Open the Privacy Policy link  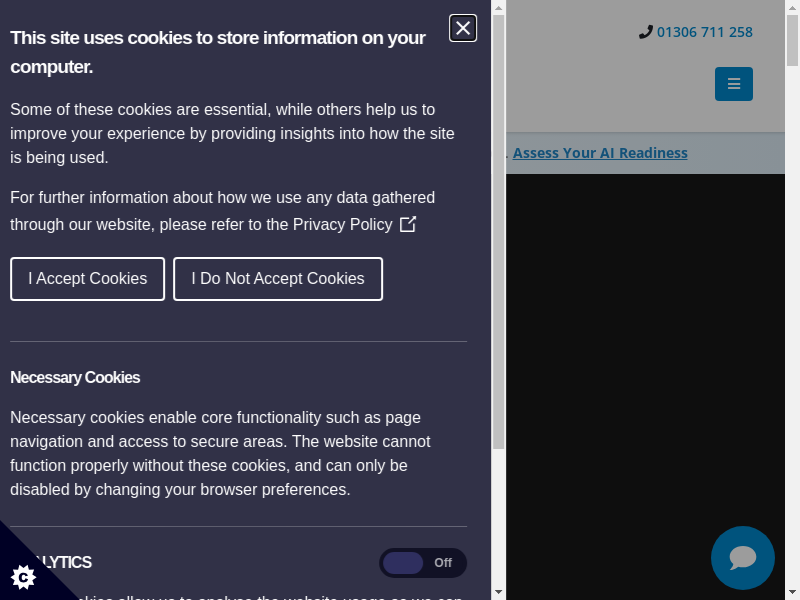tap(342, 225)
